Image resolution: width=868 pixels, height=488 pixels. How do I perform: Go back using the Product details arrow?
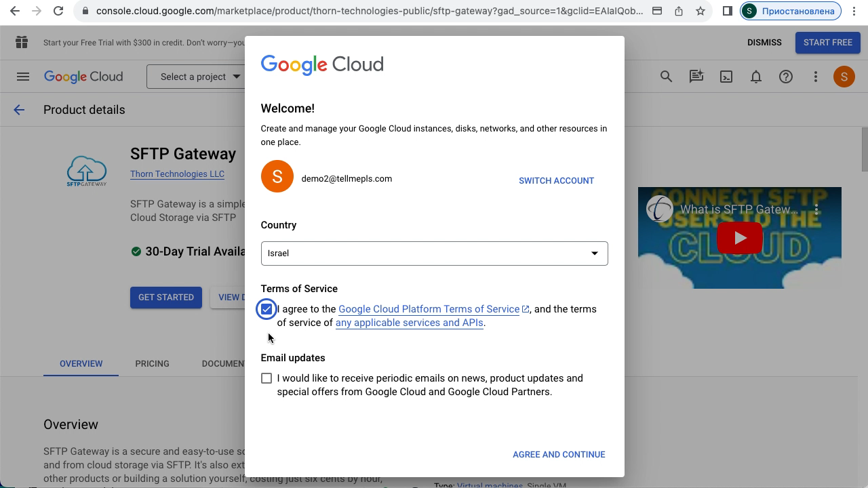[x=19, y=110]
